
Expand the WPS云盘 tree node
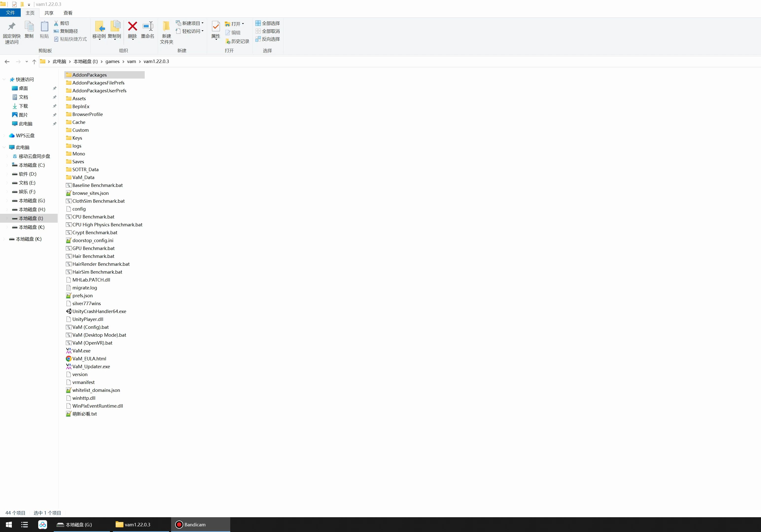[x=4, y=135]
